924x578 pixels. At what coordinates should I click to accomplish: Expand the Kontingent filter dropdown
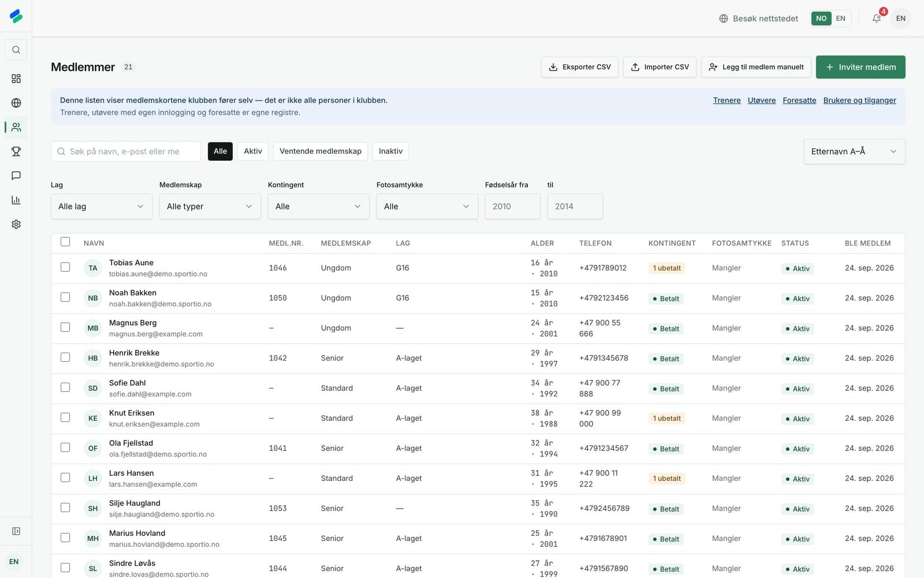point(319,206)
